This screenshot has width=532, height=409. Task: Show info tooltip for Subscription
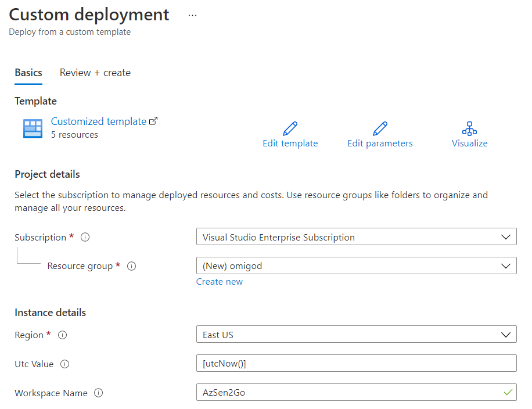point(85,237)
